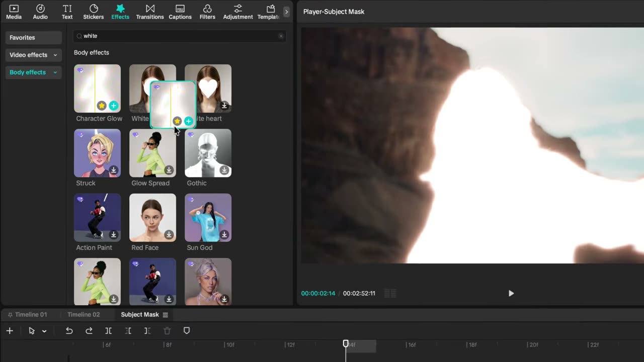Switch to the Timeline 02 tab

coord(84,315)
